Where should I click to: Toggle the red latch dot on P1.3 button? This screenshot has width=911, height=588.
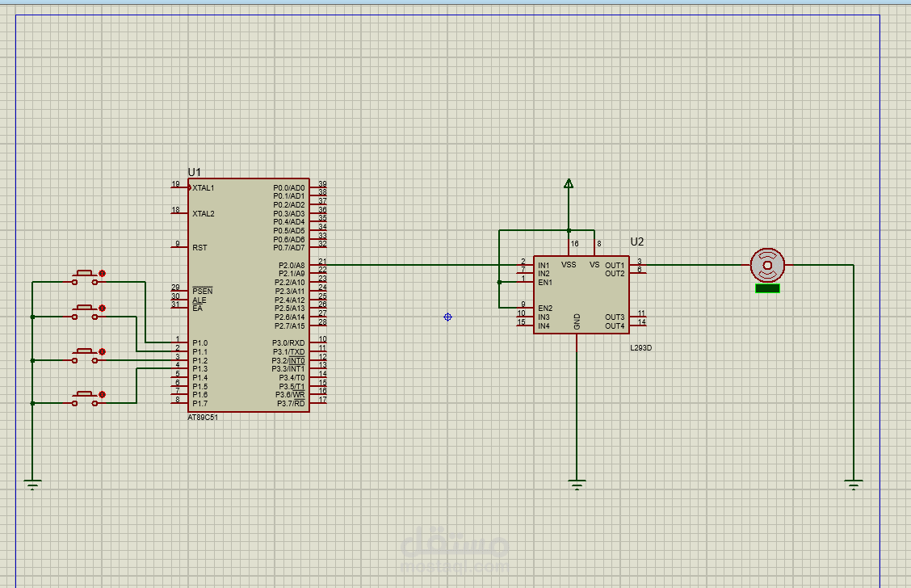point(103,394)
